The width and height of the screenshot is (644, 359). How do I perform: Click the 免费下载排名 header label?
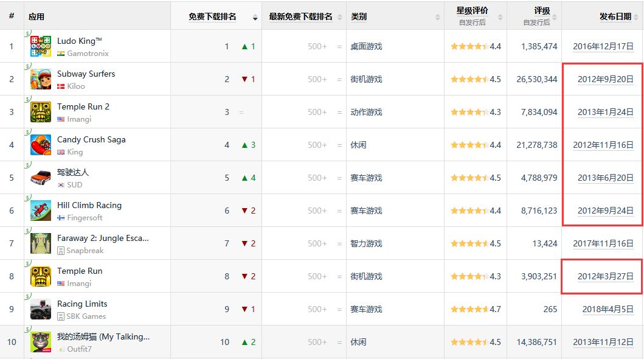click(x=212, y=17)
